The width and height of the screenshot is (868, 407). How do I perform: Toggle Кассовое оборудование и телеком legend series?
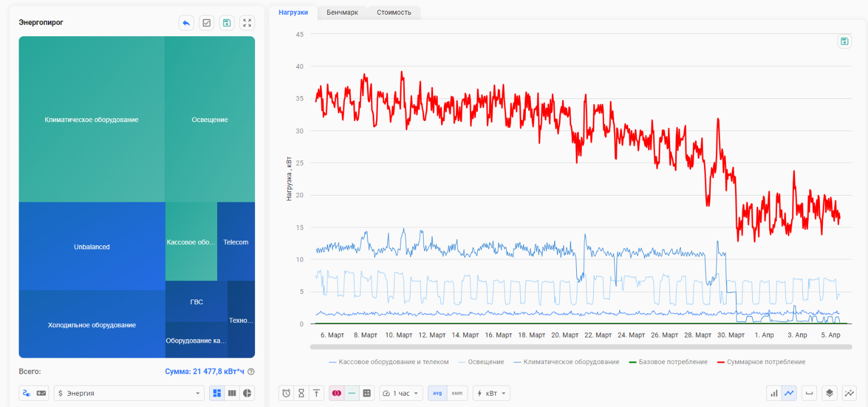pos(388,362)
